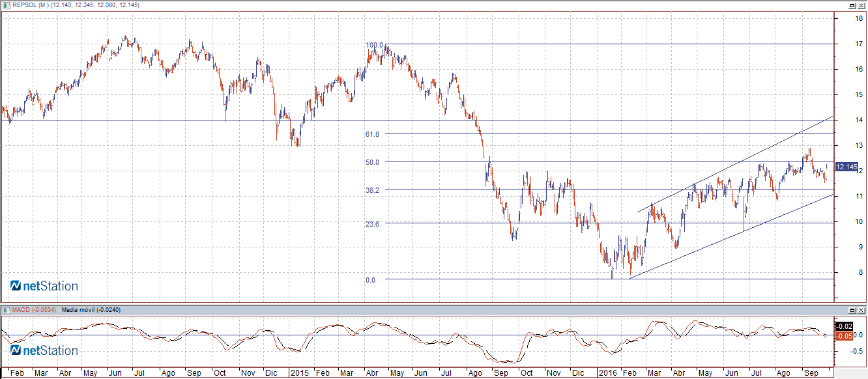Click the 100.0 Fibonacci level label
Screen dimensions: 868x379
pos(374,45)
